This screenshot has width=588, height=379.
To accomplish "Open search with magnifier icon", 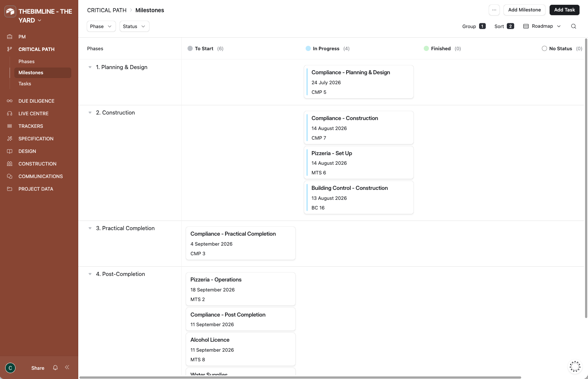I will [x=574, y=26].
